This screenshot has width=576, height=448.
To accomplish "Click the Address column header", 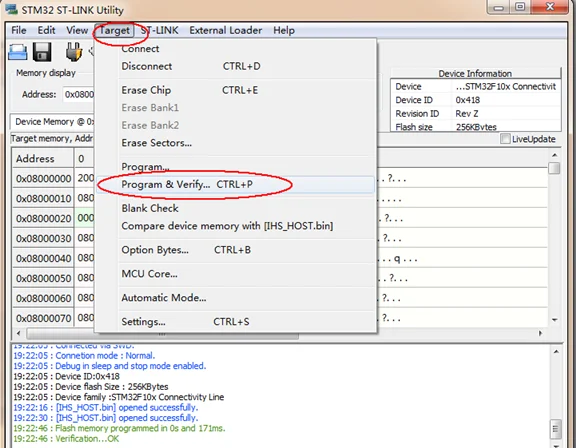I will click(43, 159).
